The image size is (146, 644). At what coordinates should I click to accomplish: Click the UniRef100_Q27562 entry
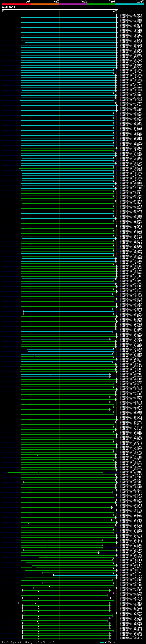[x=131, y=226]
